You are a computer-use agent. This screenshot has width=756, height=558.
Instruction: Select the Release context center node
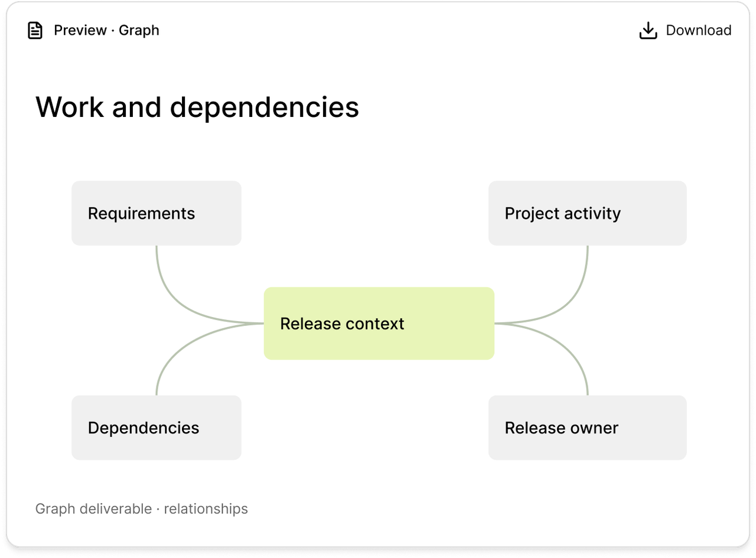(379, 324)
